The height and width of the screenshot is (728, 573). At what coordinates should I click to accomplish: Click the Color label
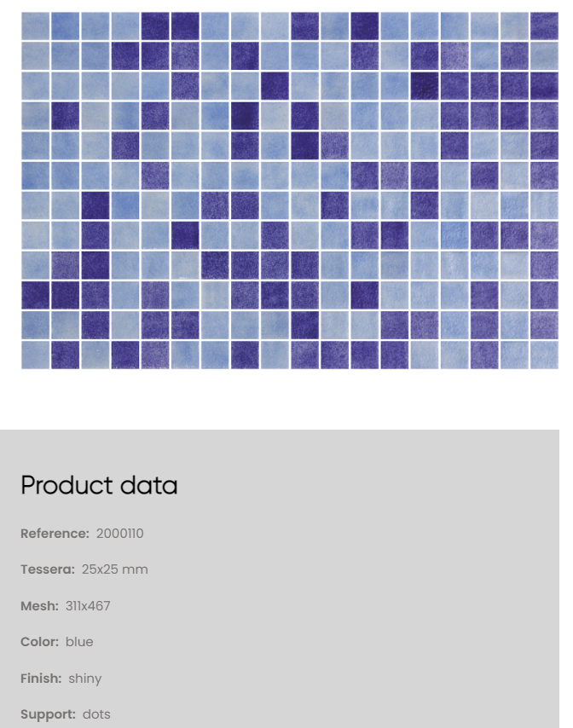[x=39, y=642]
